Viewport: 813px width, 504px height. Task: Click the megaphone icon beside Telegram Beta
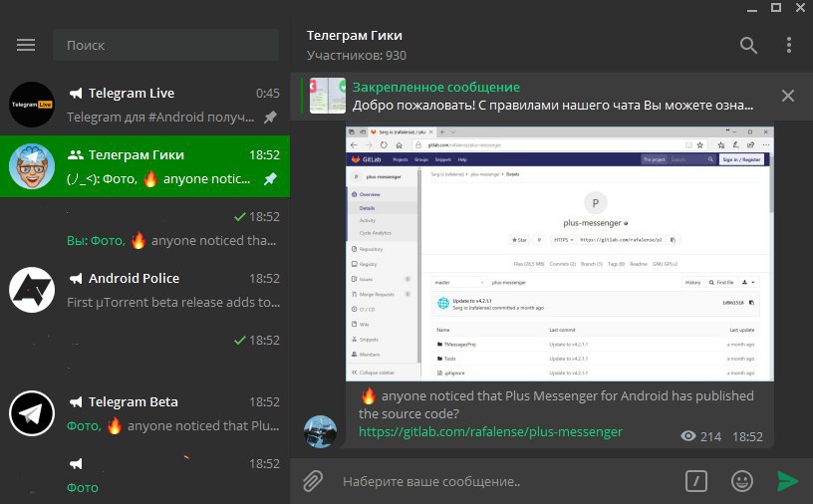[76, 401]
